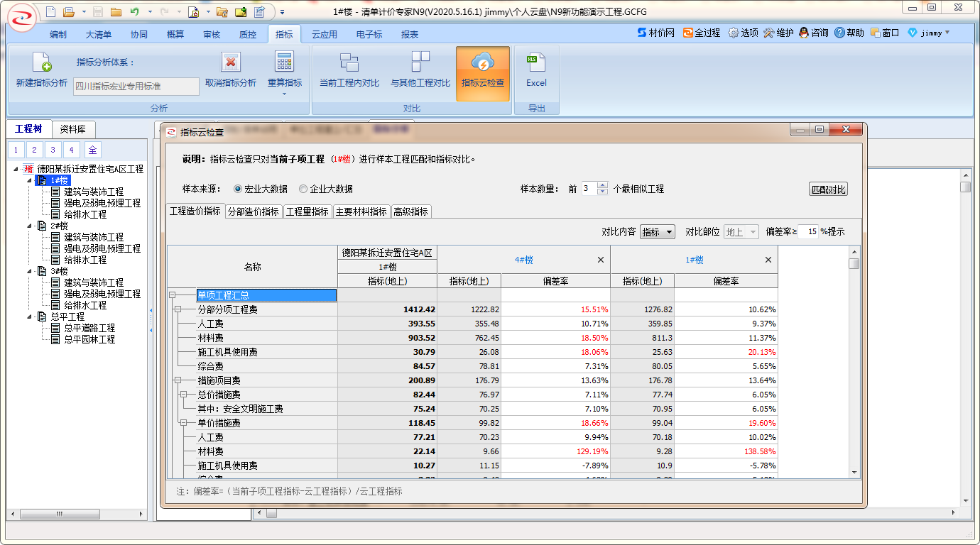Open the 审核 ribbon tab
This screenshot has width=980, height=545.
(212, 34)
